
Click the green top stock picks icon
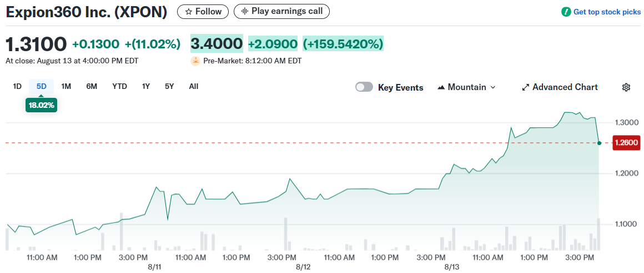coord(566,12)
